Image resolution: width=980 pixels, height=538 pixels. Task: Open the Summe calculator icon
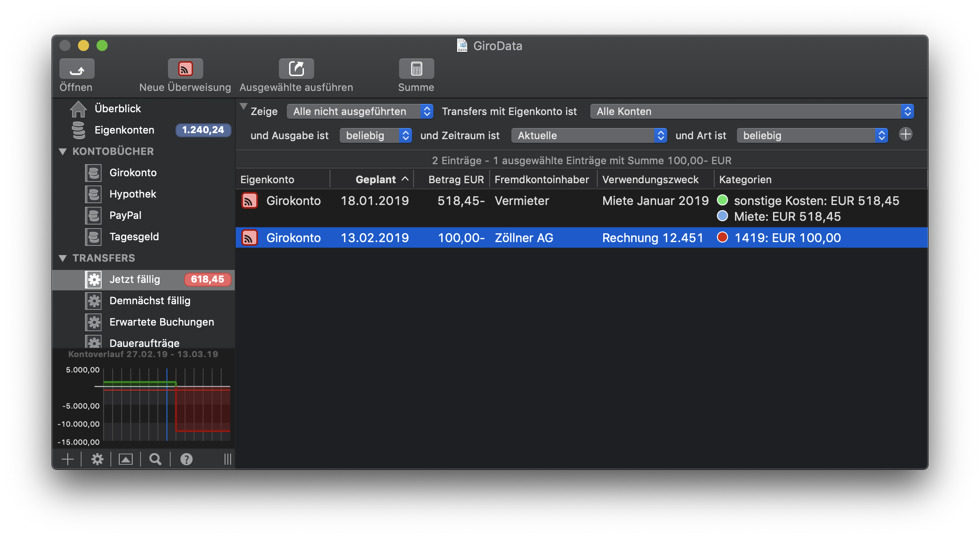tap(416, 69)
